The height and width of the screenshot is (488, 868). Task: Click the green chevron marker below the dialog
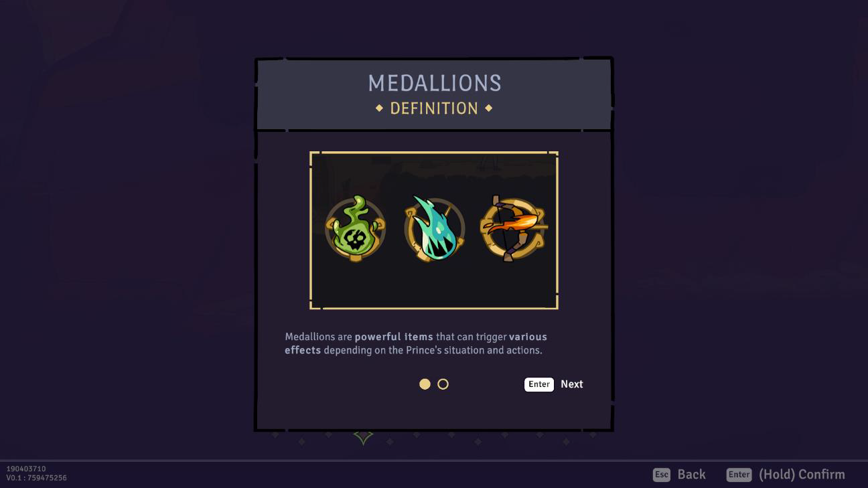[x=363, y=438]
